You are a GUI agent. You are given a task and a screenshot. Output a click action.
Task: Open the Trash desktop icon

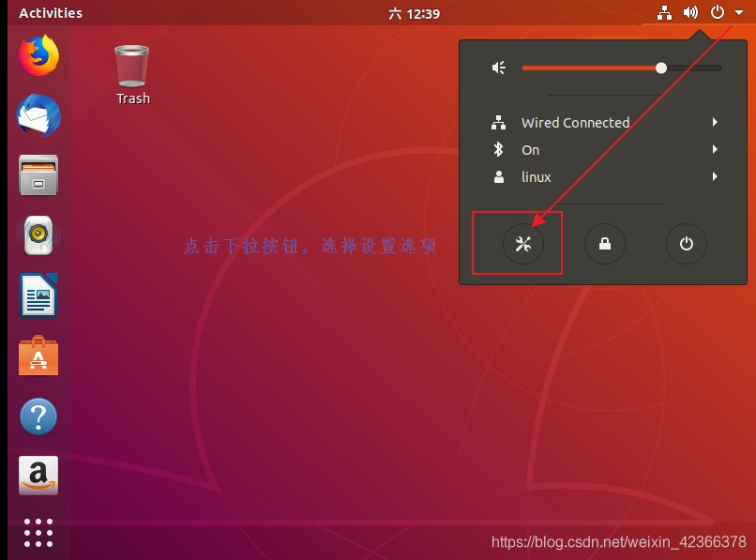[x=132, y=66]
